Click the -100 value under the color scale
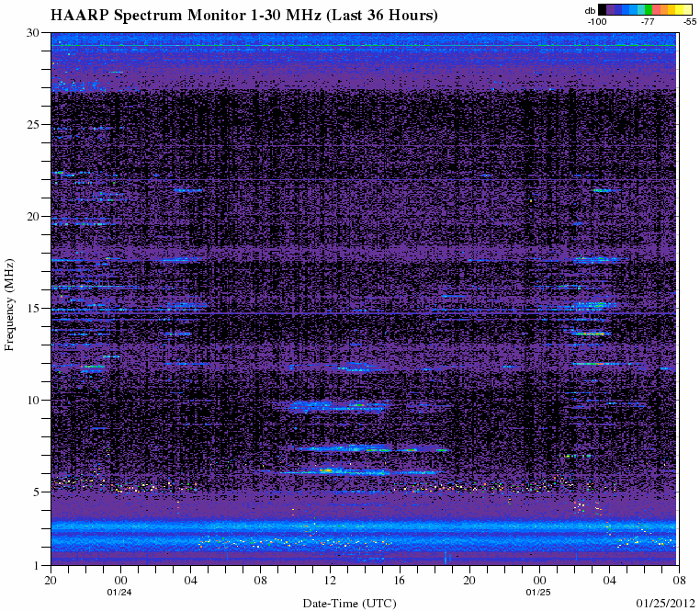 [x=597, y=21]
